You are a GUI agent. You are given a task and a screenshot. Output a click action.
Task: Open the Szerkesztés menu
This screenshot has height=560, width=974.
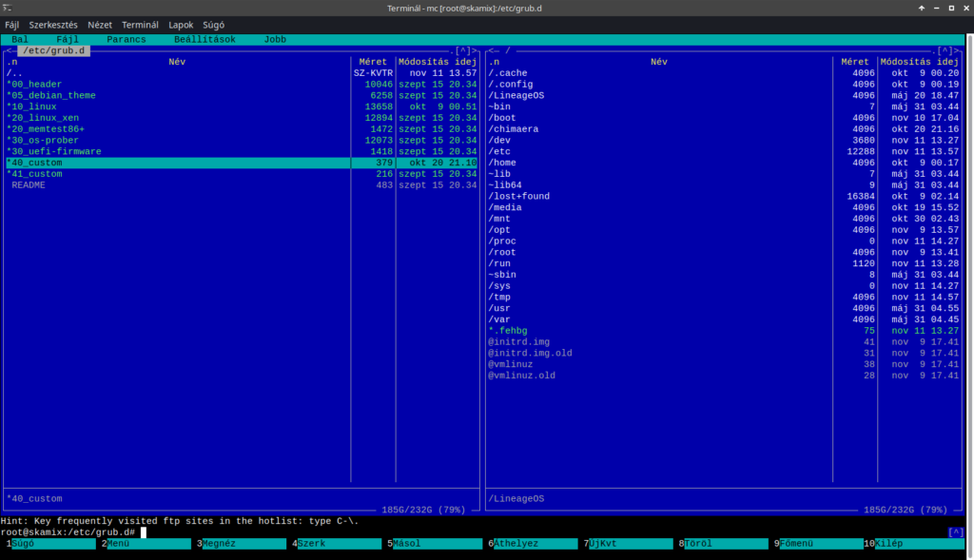click(53, 25)
